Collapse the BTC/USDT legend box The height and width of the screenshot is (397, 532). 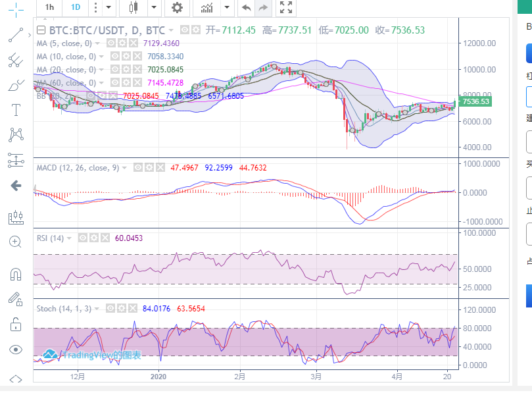[x=41, y=30]
